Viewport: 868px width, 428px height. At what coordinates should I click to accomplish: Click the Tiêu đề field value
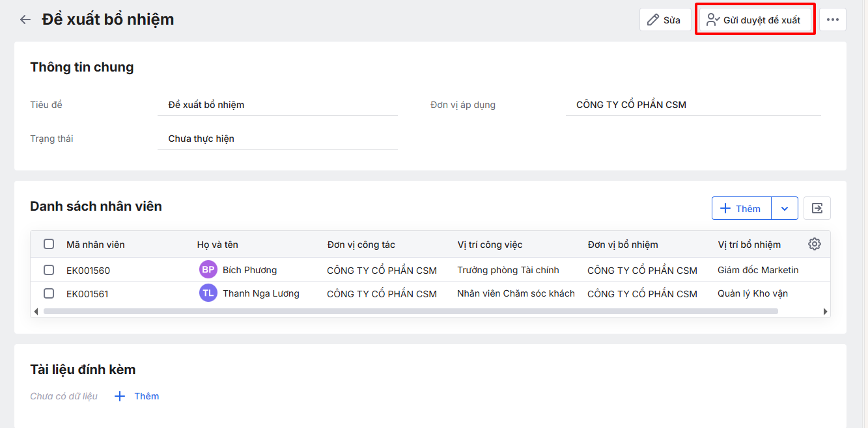277,105
